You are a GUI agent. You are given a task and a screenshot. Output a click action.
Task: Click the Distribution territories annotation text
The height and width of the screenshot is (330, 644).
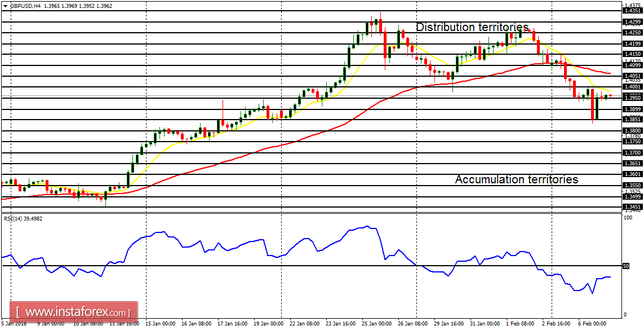[x=472, y=27]
